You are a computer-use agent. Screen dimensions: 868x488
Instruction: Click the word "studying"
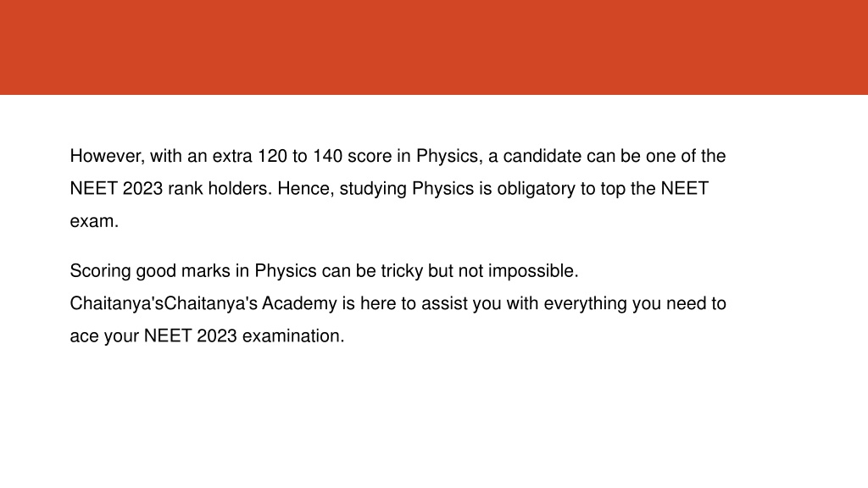(373, 189)
